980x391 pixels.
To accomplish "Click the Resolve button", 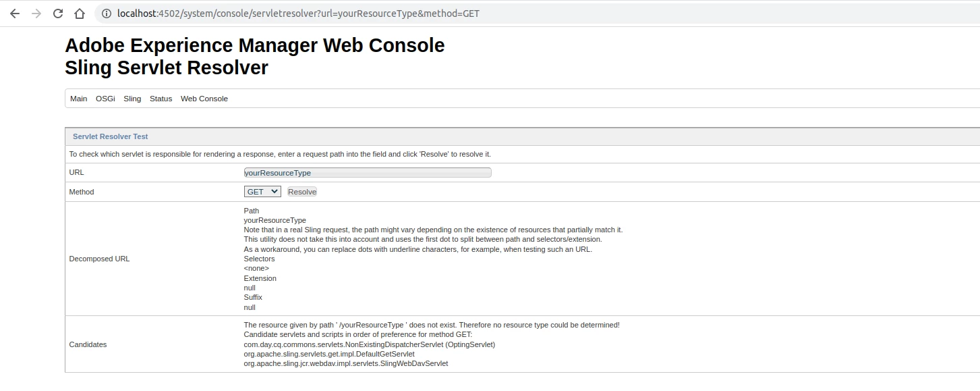I will [302, 192].
